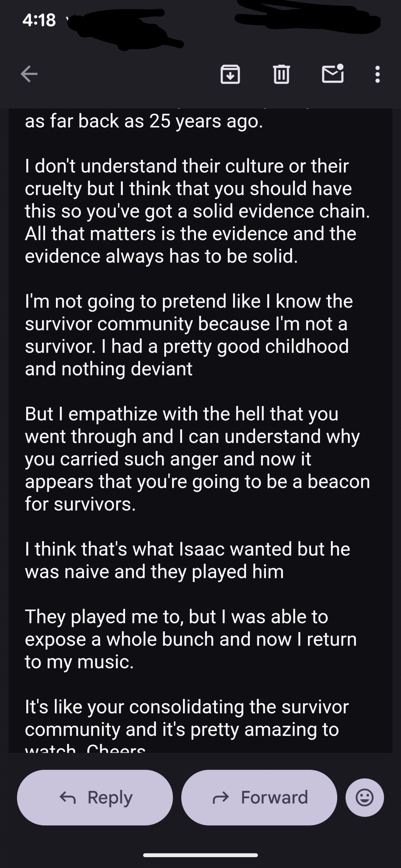This screenshot has height=868, width=401.
Task: Tap the sentence "All that matters is the evidence"
Action: [190, 234]
